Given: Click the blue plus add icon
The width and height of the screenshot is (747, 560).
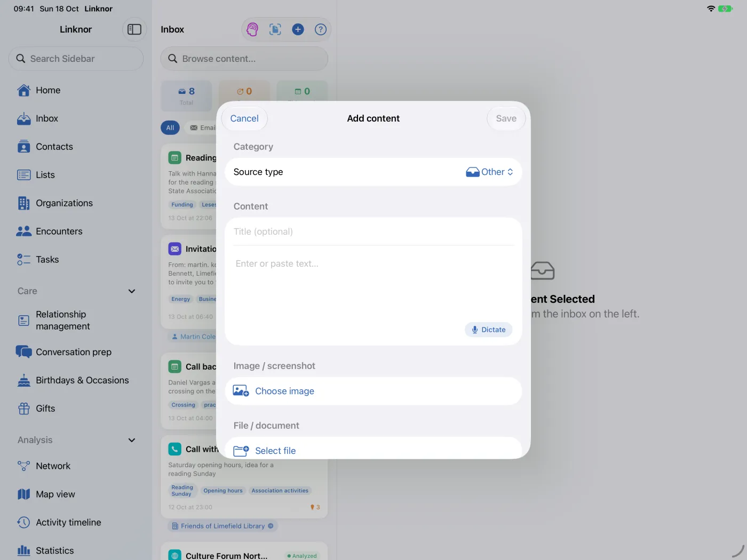Looking at the screenshot, I should click(x=298, y=29).
